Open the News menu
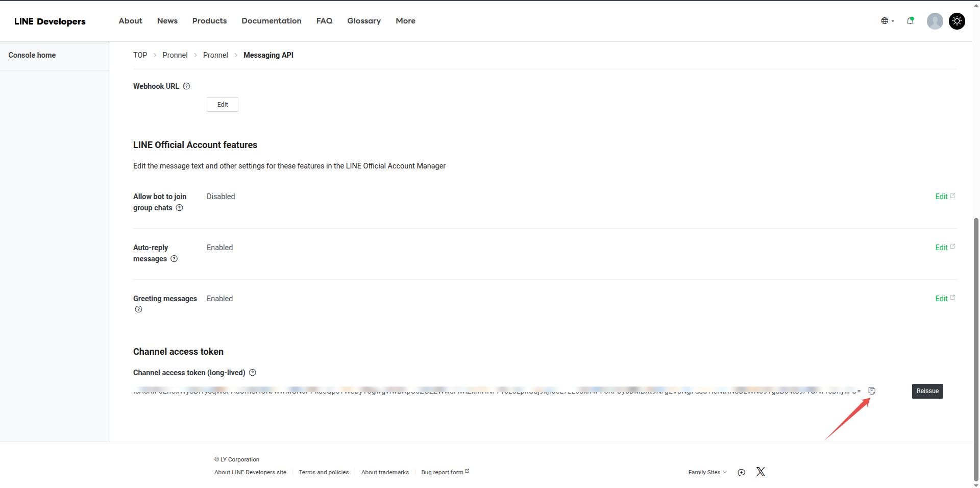The height and width of the screenshot is (488, 980). pos(167,21)
